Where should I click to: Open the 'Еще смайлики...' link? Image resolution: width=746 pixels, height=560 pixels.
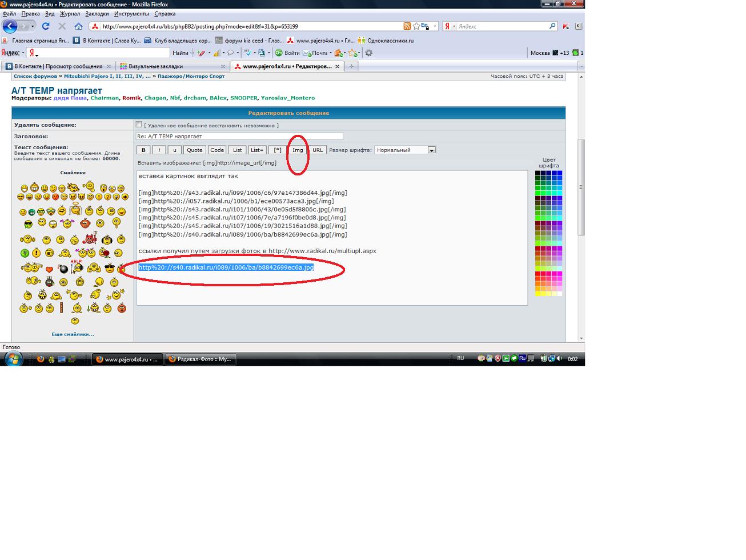pos(73,334)
